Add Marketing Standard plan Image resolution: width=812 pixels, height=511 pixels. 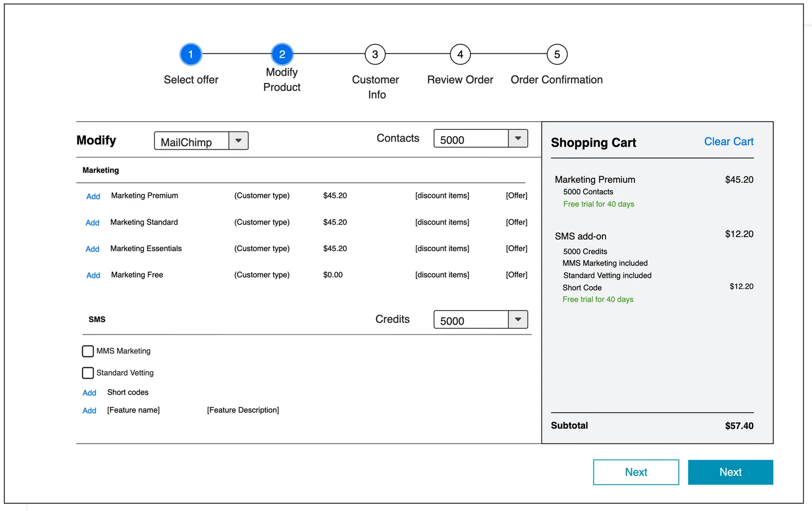click(92, 223)
